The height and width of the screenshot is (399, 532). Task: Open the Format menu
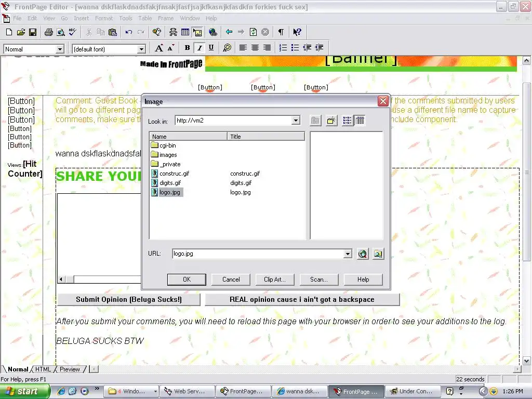tap(104, 18)
